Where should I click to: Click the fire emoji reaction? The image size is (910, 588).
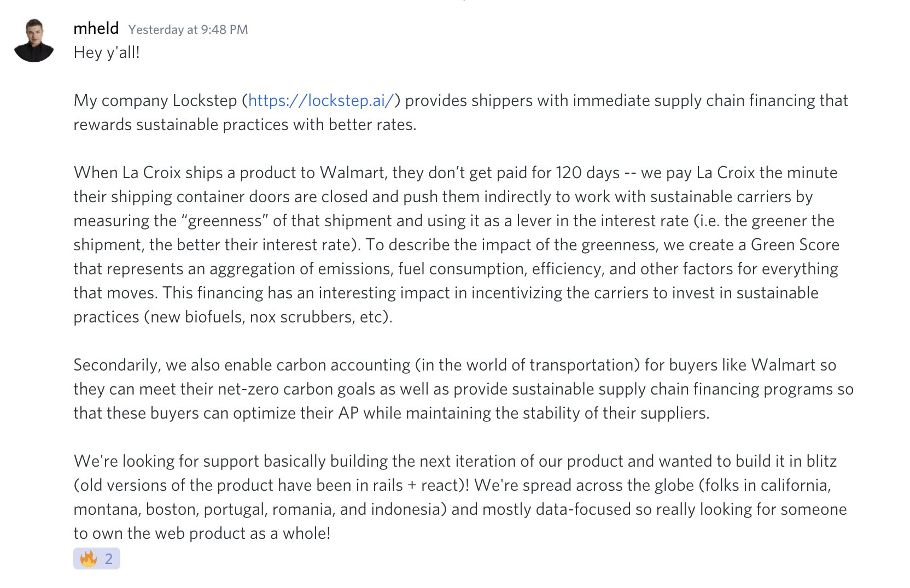(89, 558)
